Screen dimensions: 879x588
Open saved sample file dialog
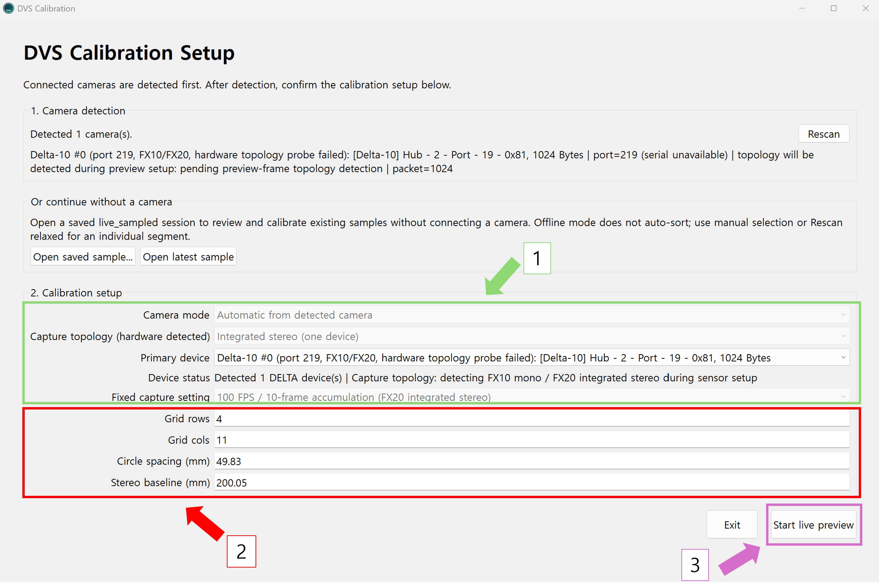point(83,257)
